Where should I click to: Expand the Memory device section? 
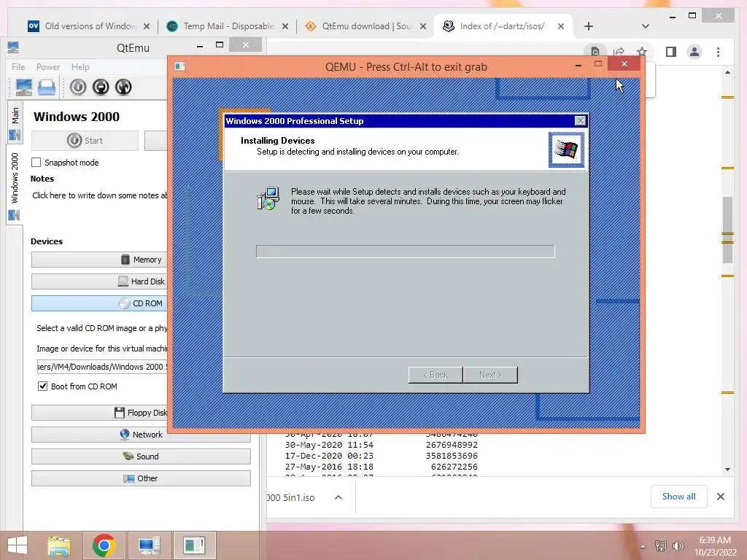pyautogui.click(x=99, y=260)
